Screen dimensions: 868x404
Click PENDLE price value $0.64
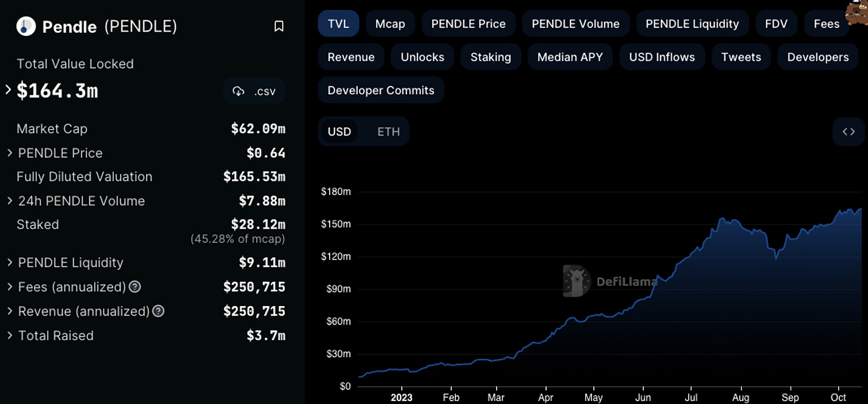[x=266, y=153]
